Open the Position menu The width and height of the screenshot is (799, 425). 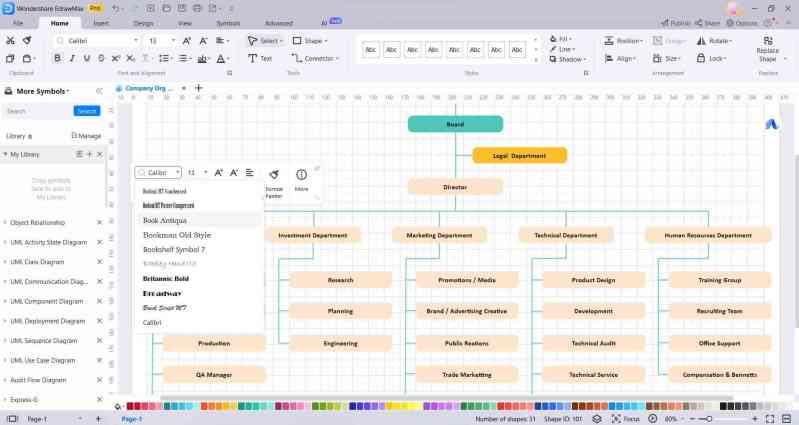(623, 41)
